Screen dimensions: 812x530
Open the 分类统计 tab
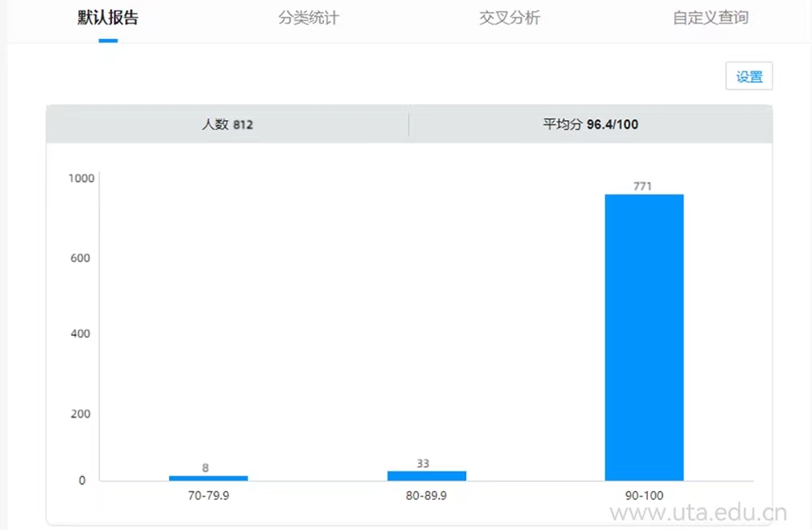308,19
